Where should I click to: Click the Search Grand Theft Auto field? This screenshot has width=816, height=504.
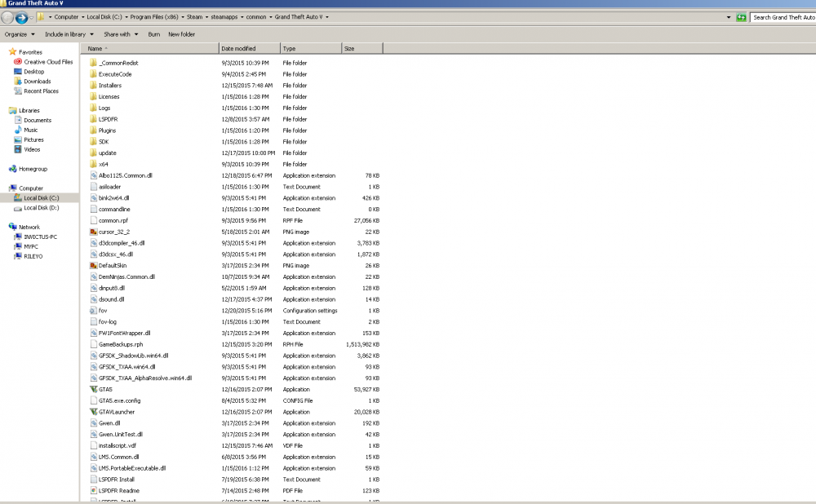783,17
